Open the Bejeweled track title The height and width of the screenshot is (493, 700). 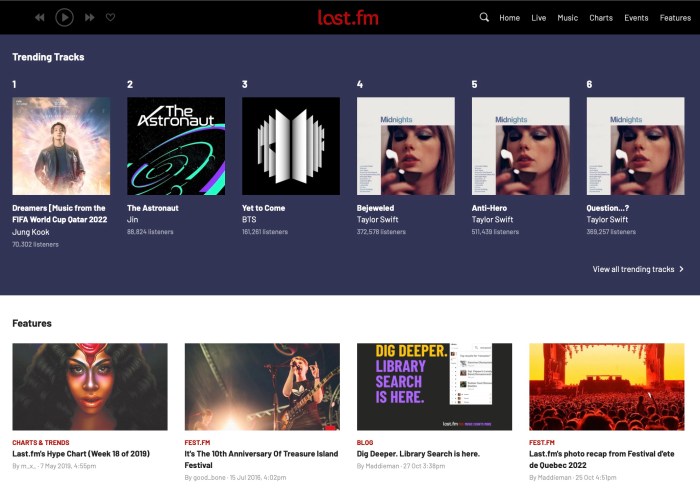click(375, 208)
